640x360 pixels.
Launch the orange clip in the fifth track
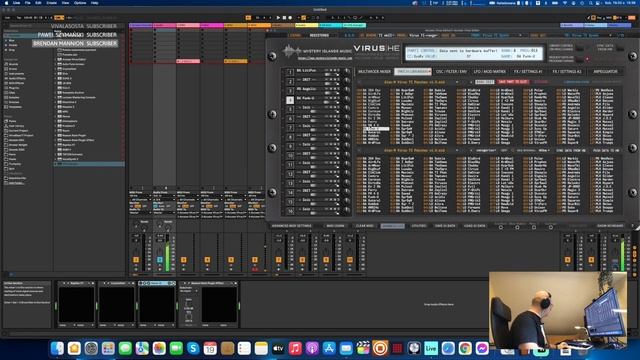(236, 61)
